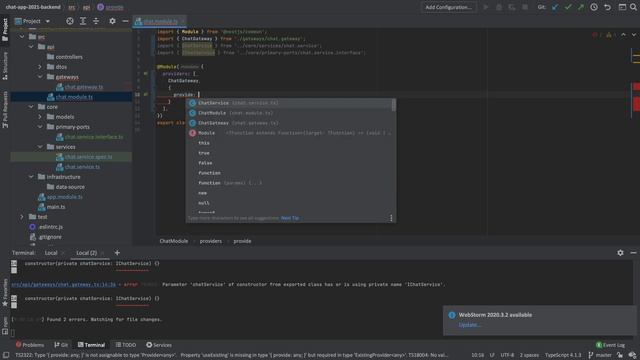This screenshot has height=360, width=640.
Task: Expand the dtos folder
Action: tap(40, 67)
